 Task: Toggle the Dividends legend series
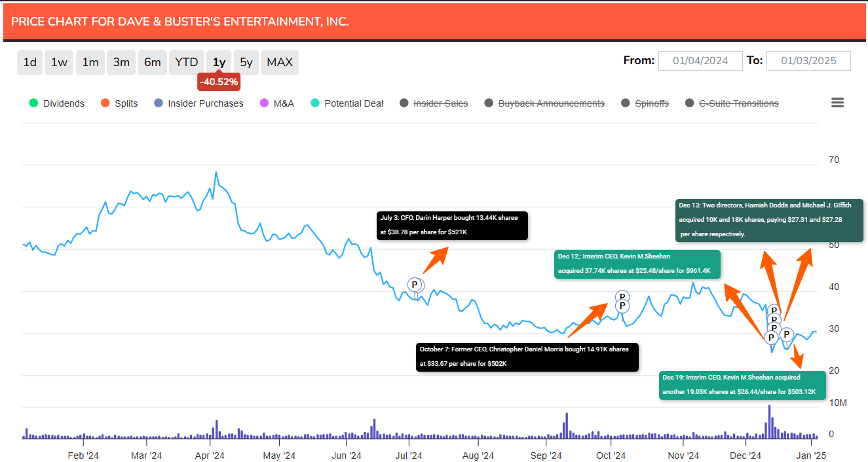pyautogui.click(x=57, y=103)
